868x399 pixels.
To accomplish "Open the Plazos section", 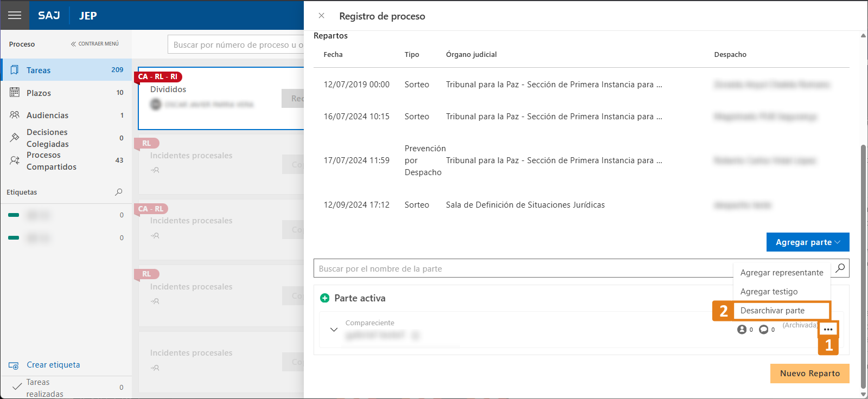I will tap(66, 93).
